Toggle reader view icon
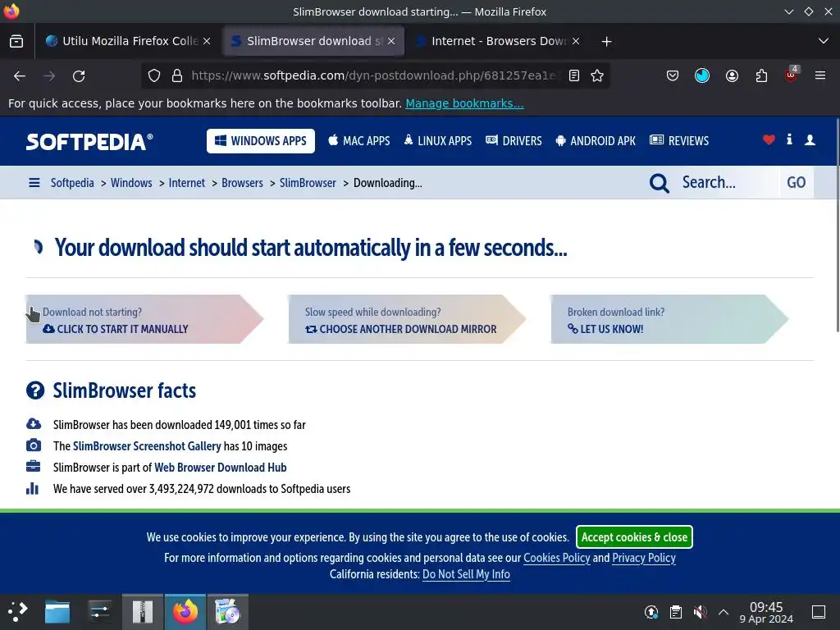This screenshot has width=840, height=630. [573, 76]
